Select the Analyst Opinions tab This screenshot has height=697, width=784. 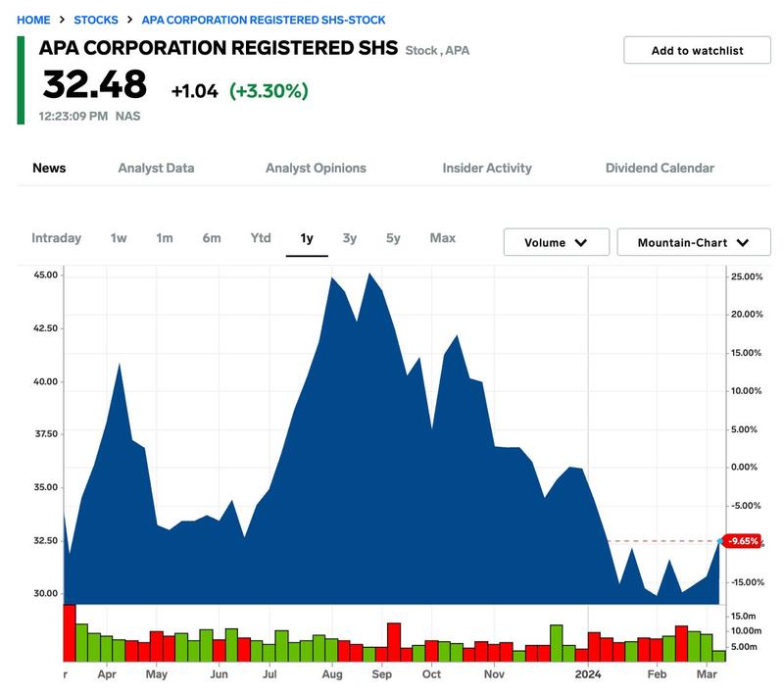click(x=316, y=168)
